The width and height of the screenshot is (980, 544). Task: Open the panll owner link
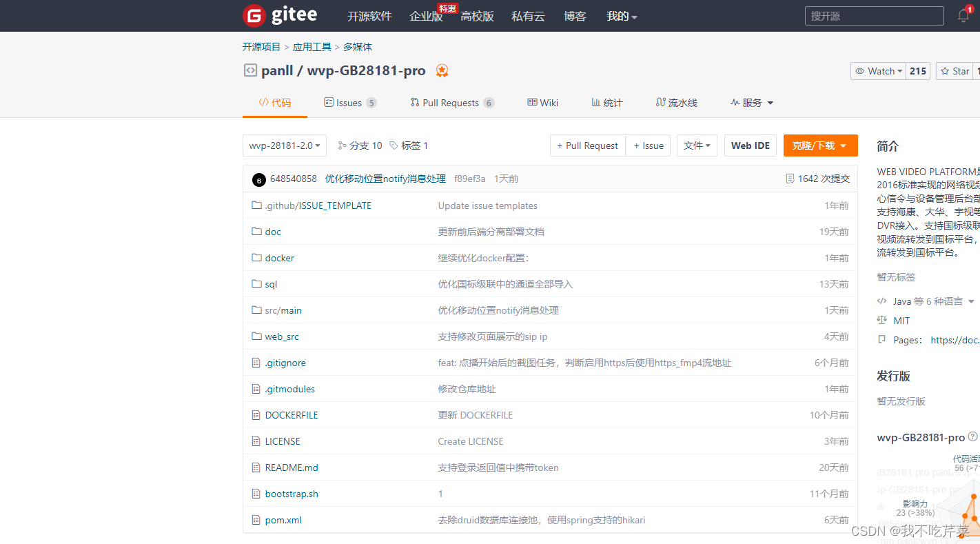point(278,70)
